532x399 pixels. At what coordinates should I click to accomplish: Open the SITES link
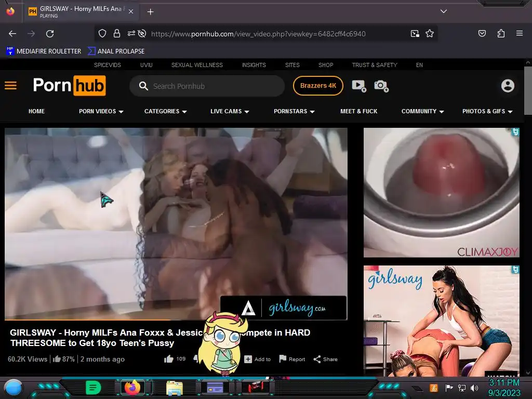click(292, 65)
